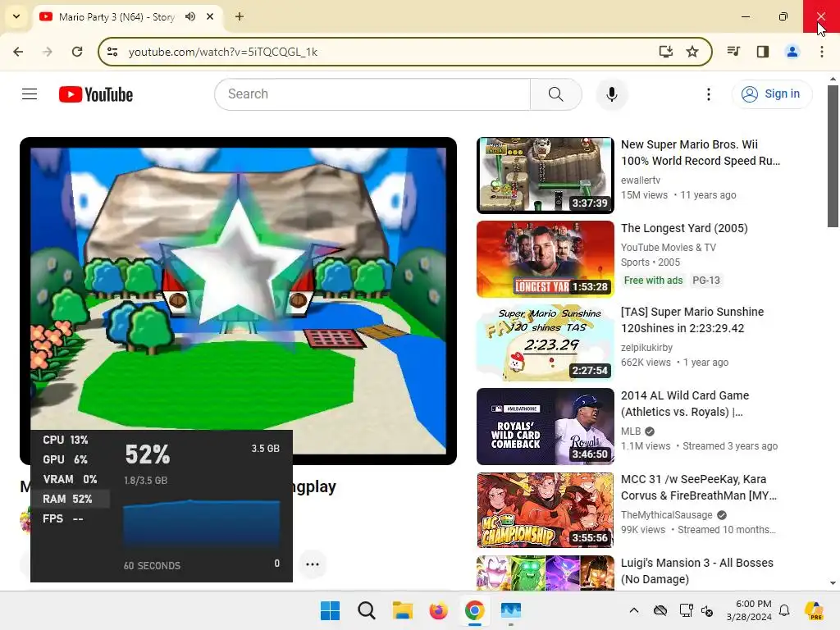Click the address bar URL

[x=223, y=52]
